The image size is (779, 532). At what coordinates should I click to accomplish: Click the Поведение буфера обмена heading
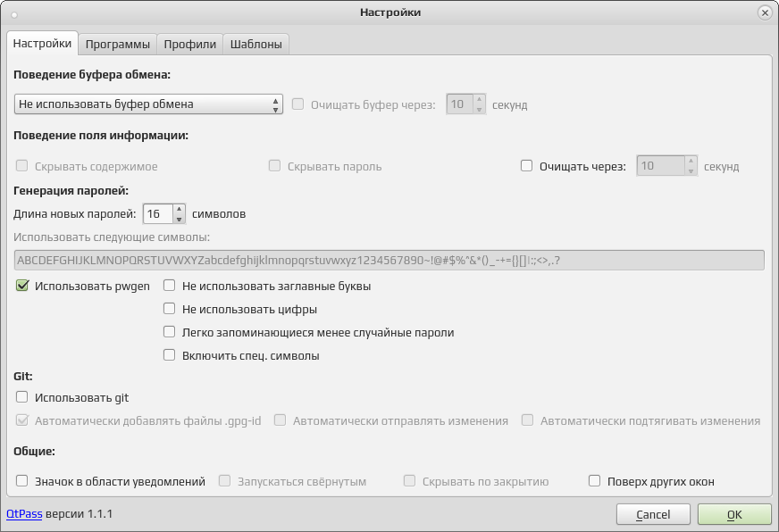pyautogui.click(x=92, y=74)
